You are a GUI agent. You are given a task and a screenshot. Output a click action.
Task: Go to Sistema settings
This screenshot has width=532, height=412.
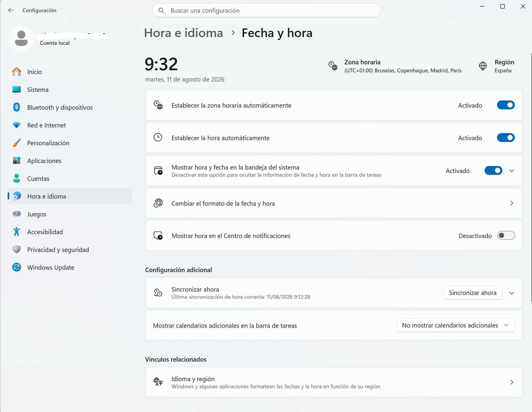pyautogui.click(x=70, y=90)
